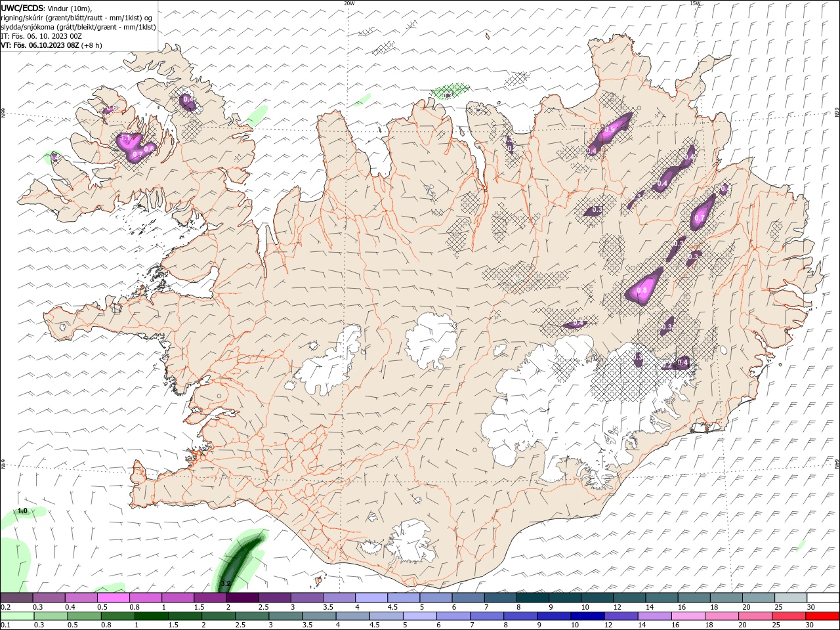Click the '3.2' value on the green rain band
Viewport: 840px width, 630px height.
coord(226,583)
